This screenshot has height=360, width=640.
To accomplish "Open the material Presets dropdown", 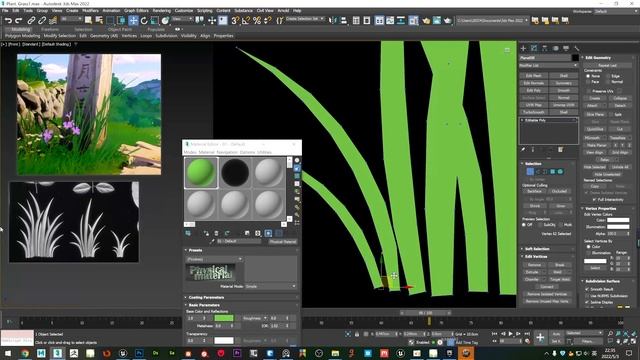I will point(214,259).
